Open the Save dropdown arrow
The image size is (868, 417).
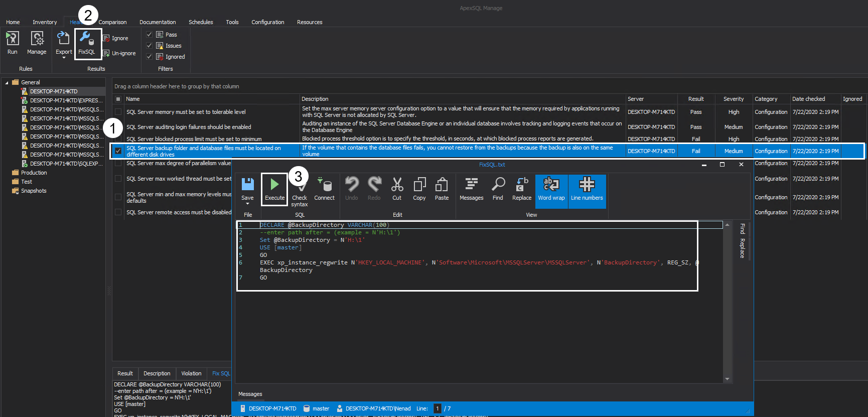[247, 204]
